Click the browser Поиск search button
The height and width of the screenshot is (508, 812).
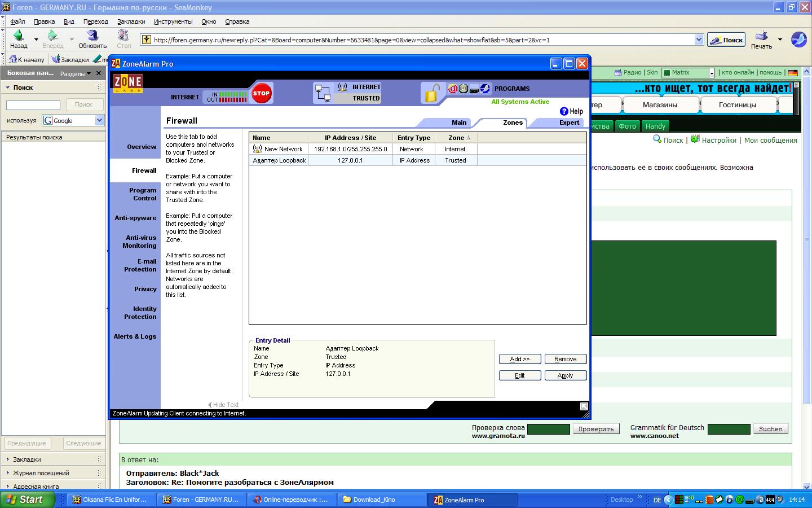(x=726, y=40)
